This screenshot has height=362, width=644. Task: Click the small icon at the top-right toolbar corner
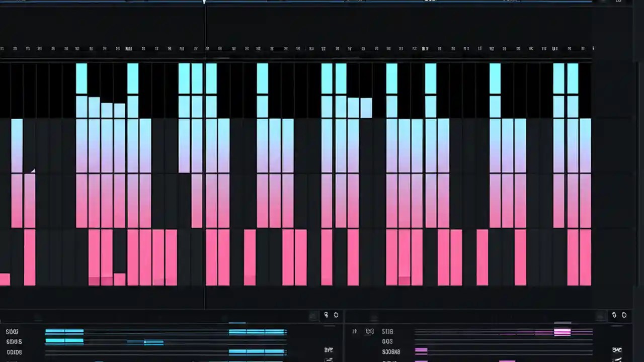618,1
